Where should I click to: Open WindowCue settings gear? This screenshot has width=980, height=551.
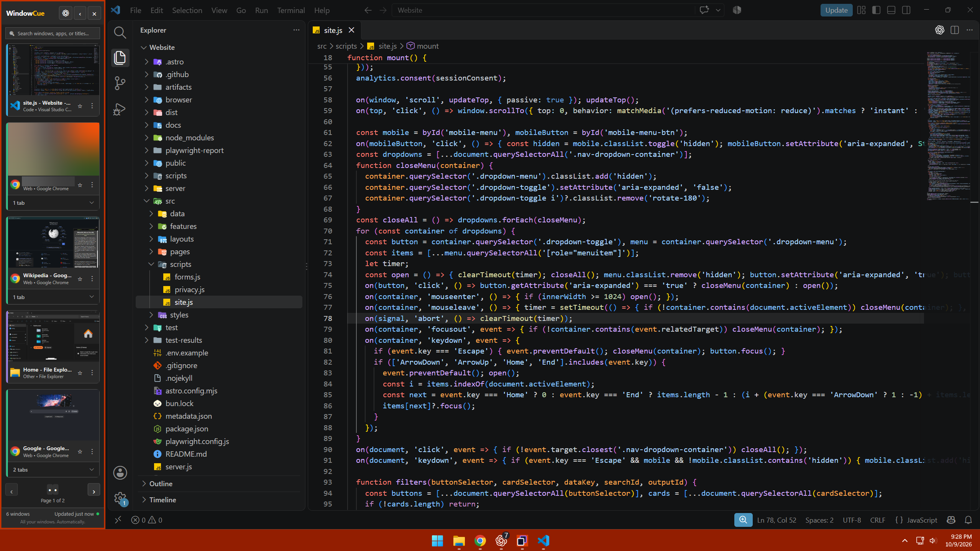[x=66, y=13]
